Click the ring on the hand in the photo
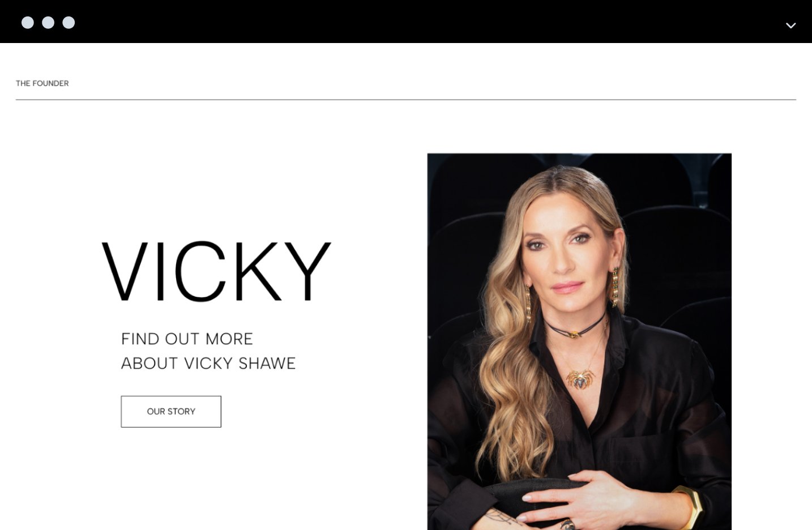The height and width of the screenshot is (530, 812). point(568,525)
